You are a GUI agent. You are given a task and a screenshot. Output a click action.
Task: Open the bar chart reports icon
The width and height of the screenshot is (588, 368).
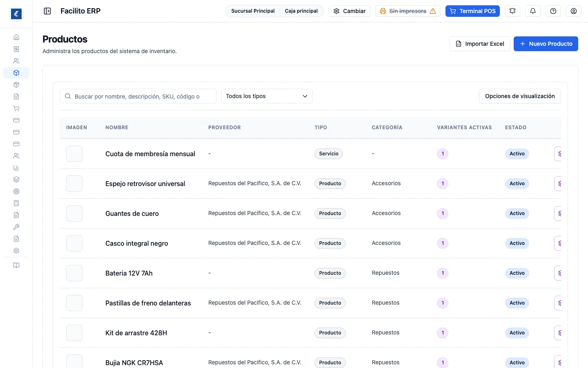point(16,168)
